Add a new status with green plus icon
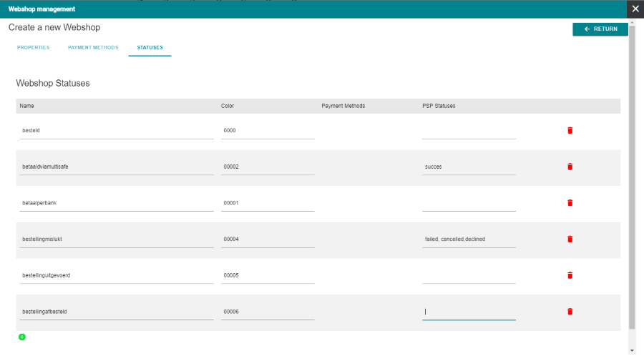The image size is (644, 356). pyautogui.click(x=22, y=337)
